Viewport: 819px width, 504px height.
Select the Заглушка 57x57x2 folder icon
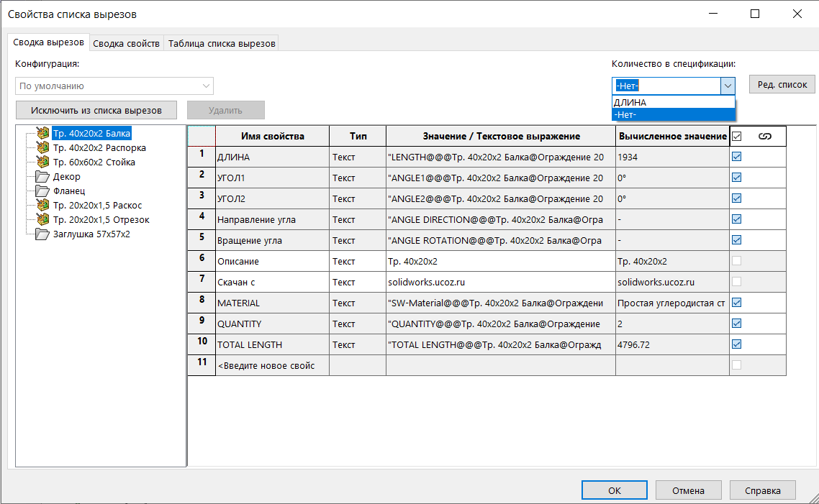click(x=42, y=234)
